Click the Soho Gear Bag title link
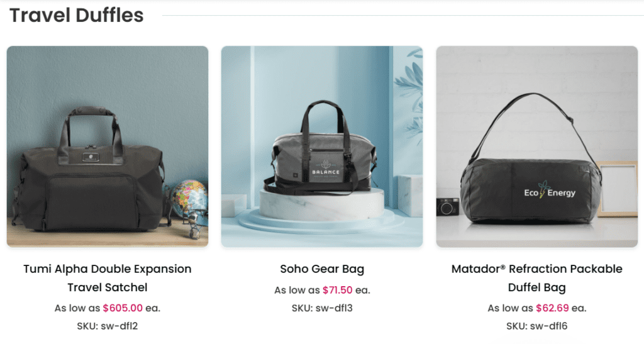This screenshot has height=344, width=644. pos(322,269)
